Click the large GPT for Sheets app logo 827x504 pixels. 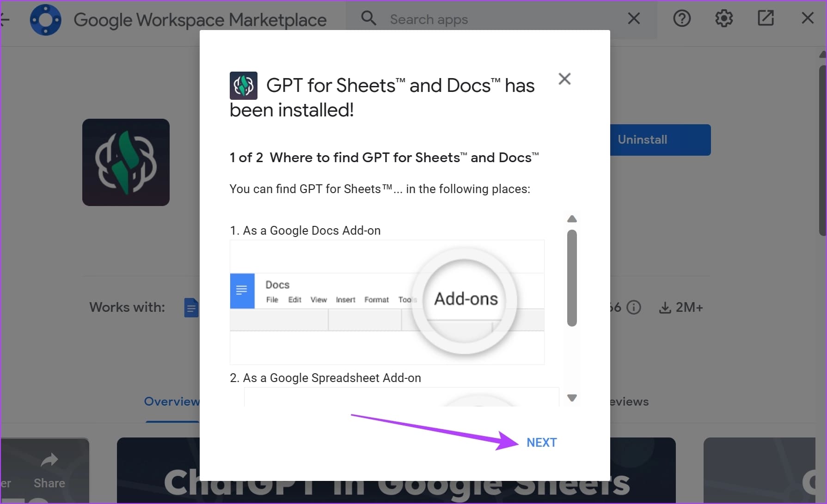point(126,162)
